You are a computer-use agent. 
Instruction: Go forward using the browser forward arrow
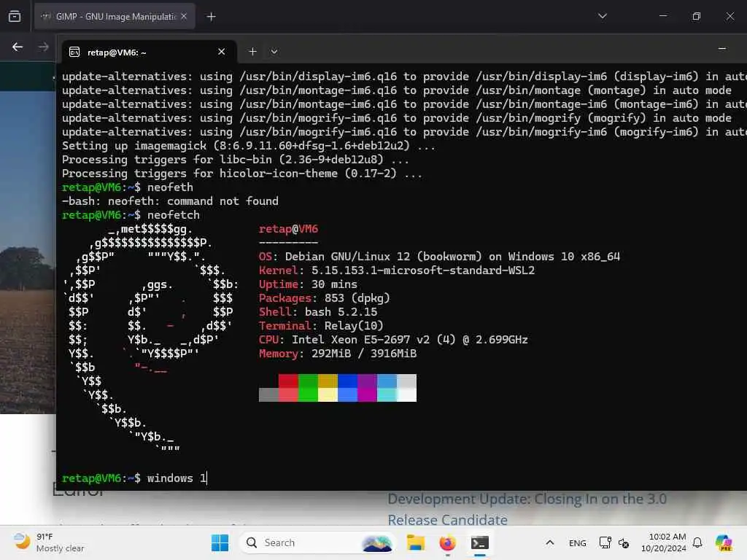(x=43, y=47)
